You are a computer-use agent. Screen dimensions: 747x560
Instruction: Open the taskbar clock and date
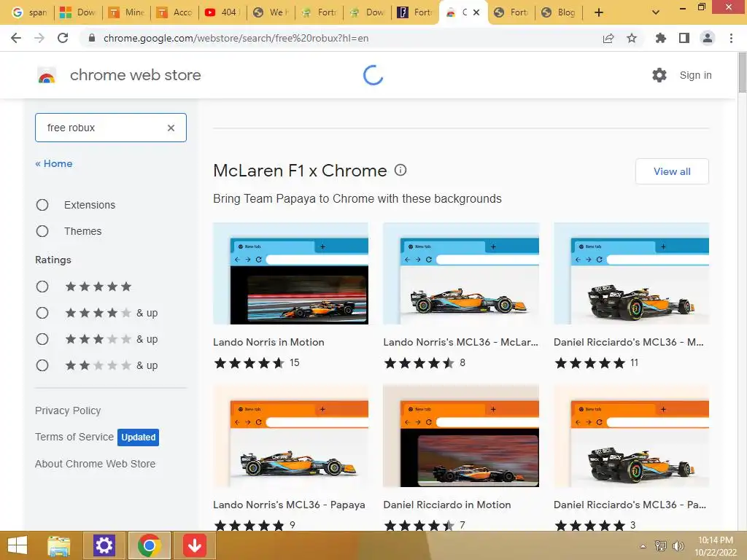(716, 546)
